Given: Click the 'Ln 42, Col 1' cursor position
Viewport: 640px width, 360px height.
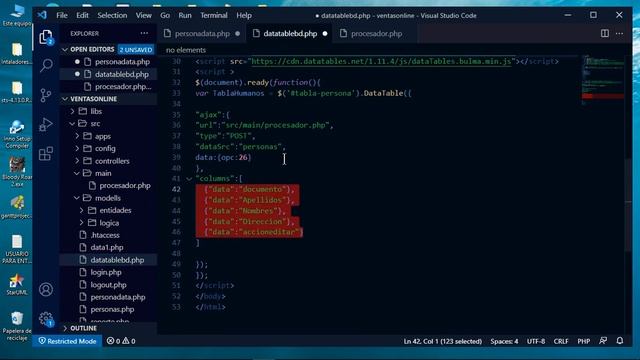Looking at the screenshot, I should (x=442, y=341).
